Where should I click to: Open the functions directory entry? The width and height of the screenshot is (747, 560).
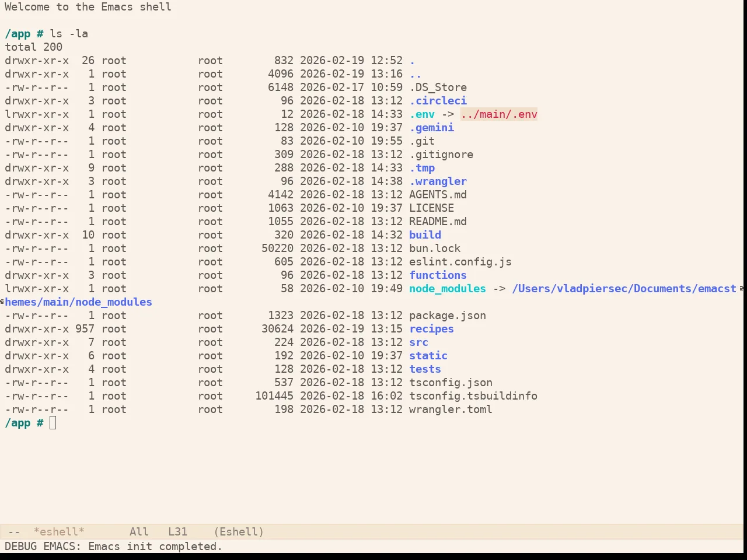coord(438,275)
